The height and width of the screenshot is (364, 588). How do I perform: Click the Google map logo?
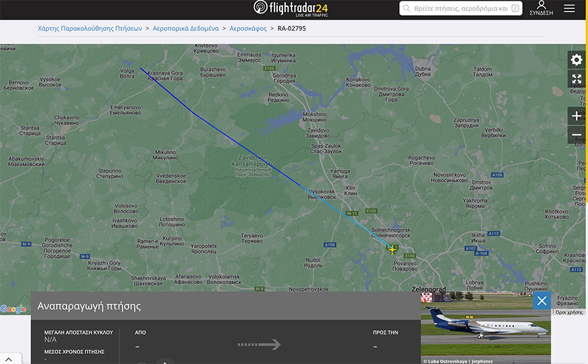[x=13, y=309]
